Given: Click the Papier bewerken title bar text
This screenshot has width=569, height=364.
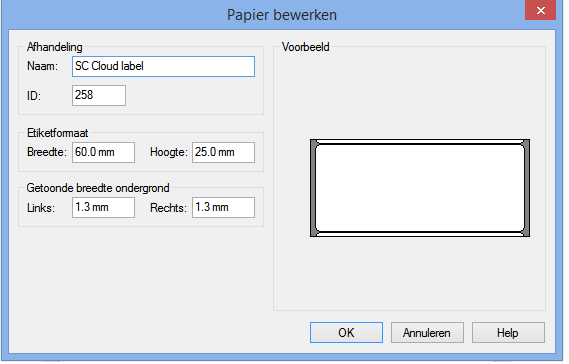Looking at the screenshot, I should (x=282, y=15).
